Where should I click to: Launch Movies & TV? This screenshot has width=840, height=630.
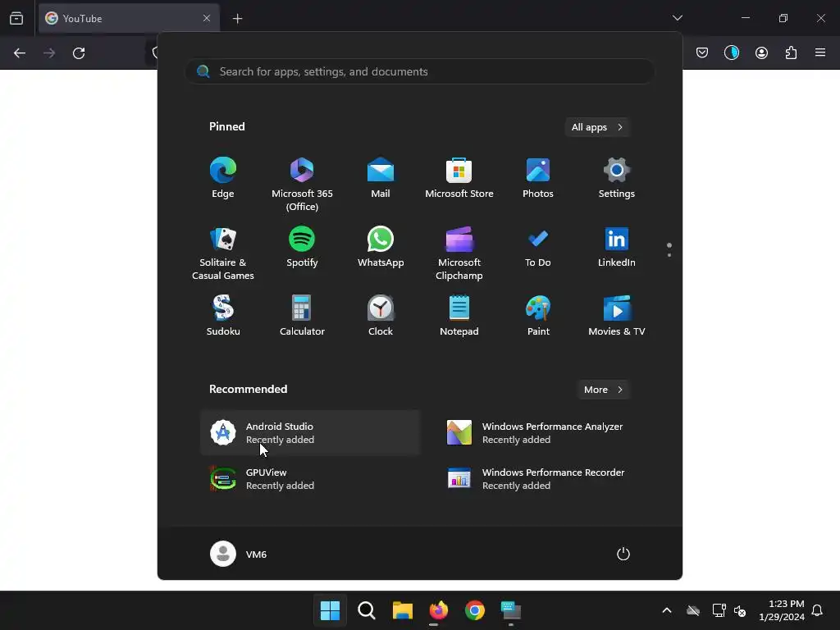click(617, 316)
